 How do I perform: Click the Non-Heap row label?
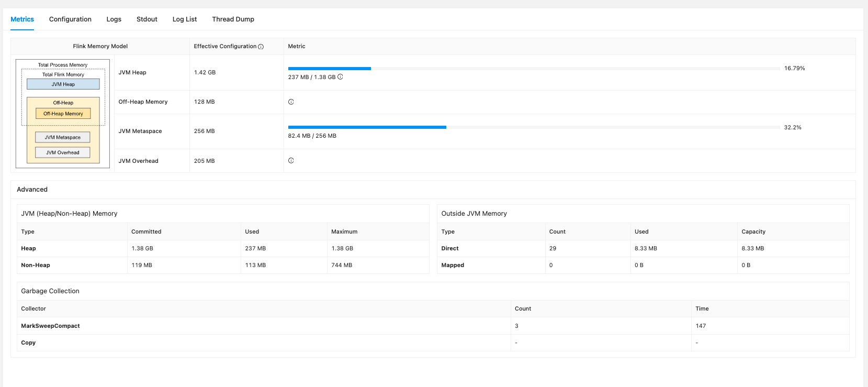coord(36,266)
